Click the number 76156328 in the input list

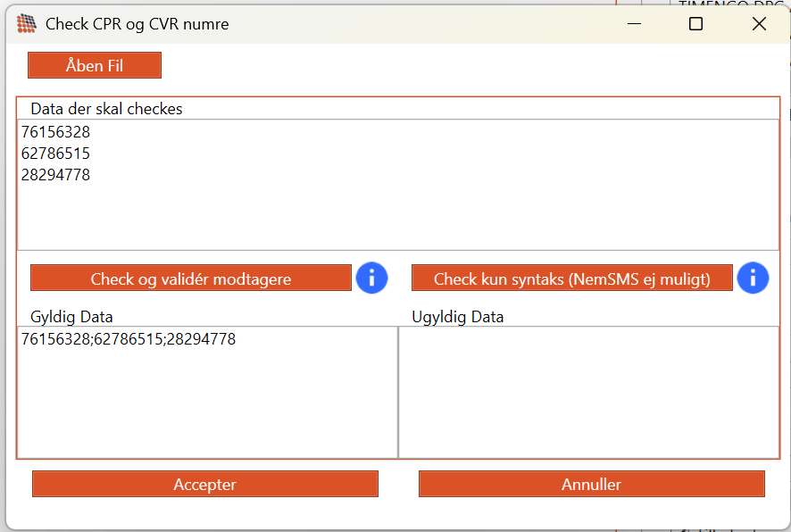coord(55,132)
